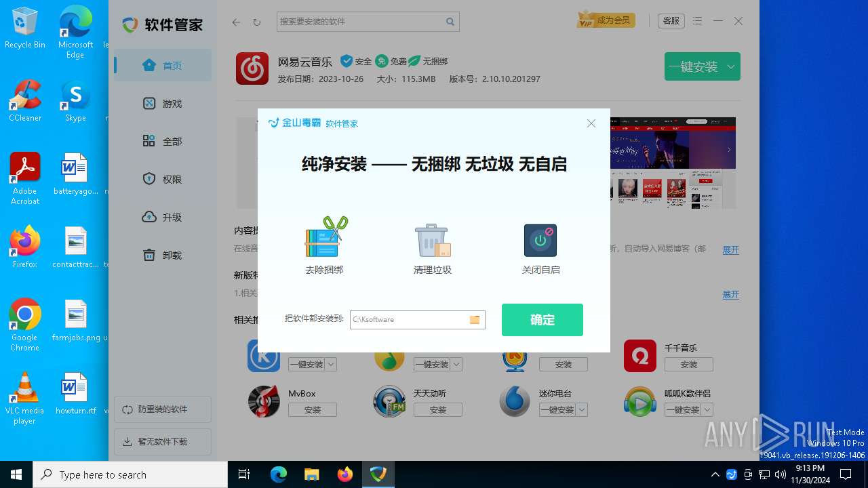
Task: Click 安装 button under 天天动听
Action: coord(438,410)
